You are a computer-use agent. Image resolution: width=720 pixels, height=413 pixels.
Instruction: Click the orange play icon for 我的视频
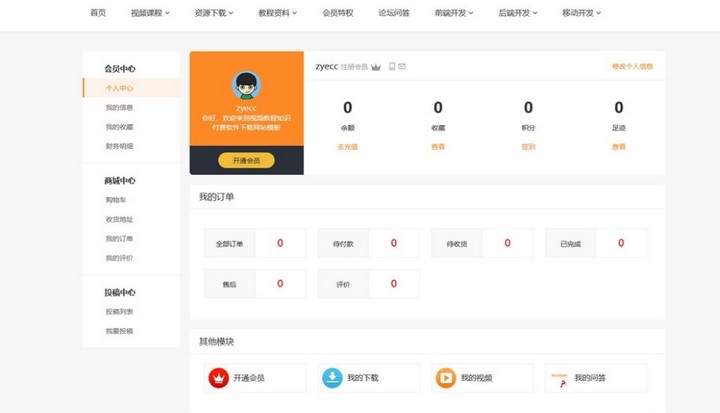click(446, 378)
